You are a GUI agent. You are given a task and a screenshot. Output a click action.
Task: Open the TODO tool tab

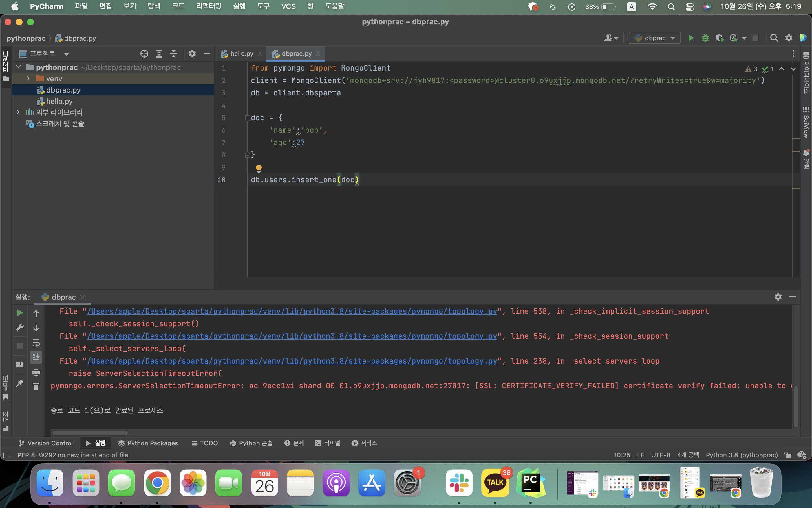point(204,443)
